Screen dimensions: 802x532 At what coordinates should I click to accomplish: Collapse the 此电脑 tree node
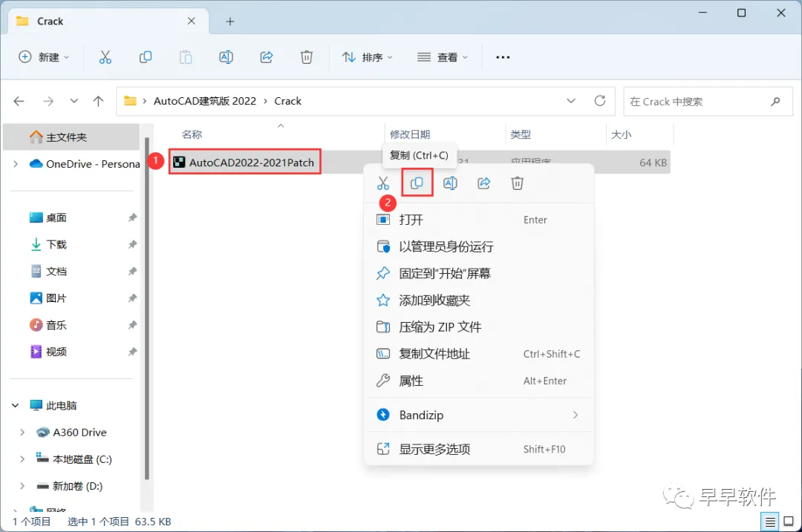(16, 405)
